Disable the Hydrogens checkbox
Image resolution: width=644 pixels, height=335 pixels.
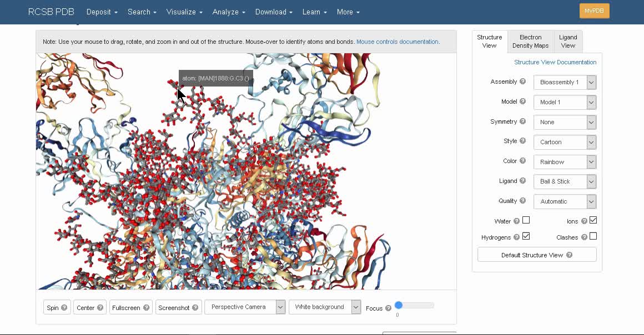coord(526,236)
